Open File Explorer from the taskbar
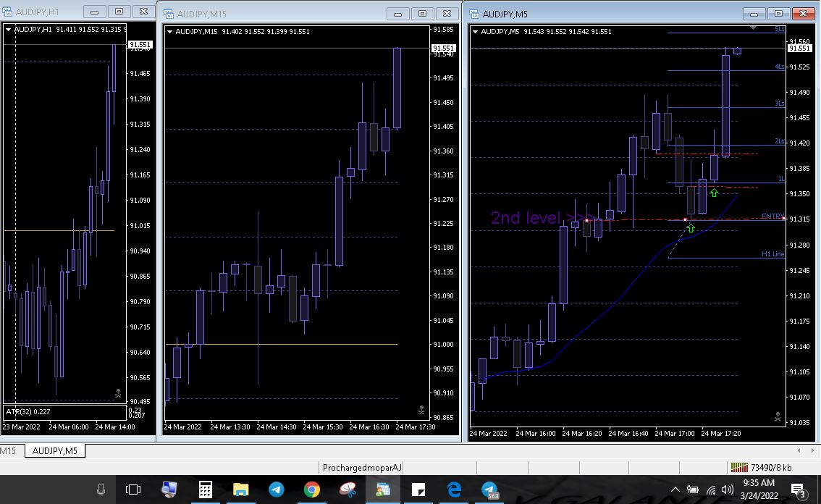The image size is (821, 504). tap(241, 490)
